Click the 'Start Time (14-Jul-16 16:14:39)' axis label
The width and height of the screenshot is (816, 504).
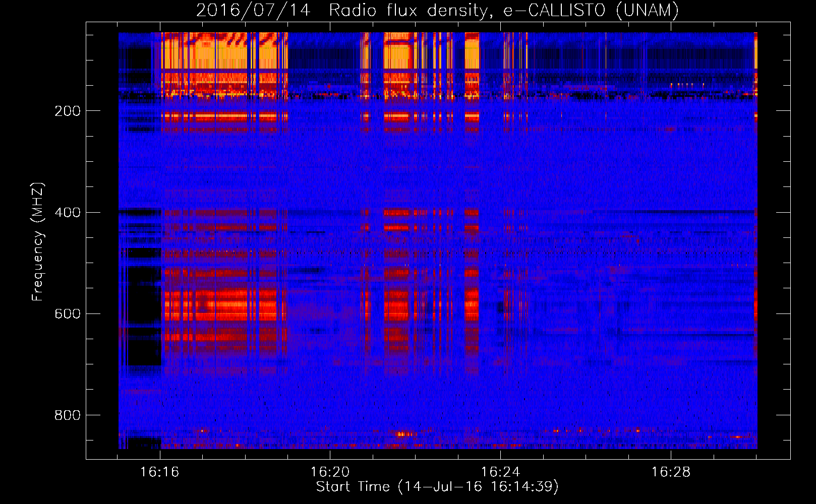click(437, 487)
